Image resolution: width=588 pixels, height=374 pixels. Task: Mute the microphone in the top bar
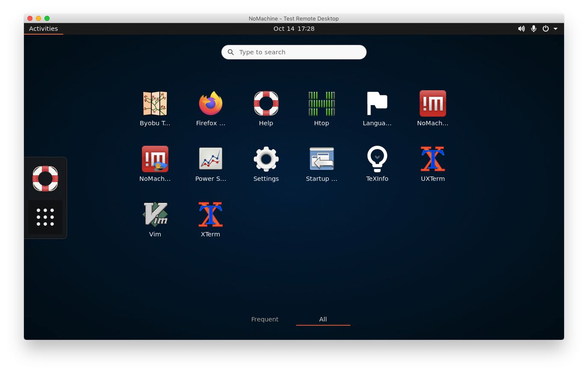[533, 29]
